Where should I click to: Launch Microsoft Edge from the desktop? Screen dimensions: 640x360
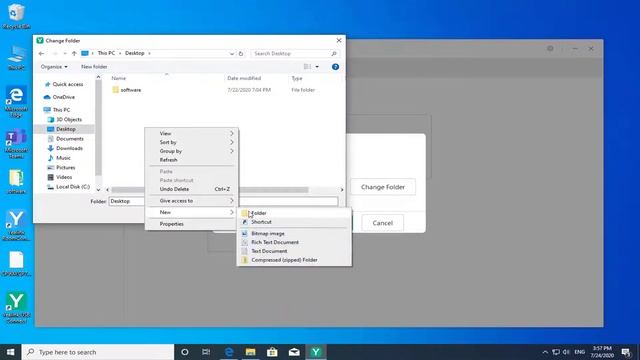(16, 101)
